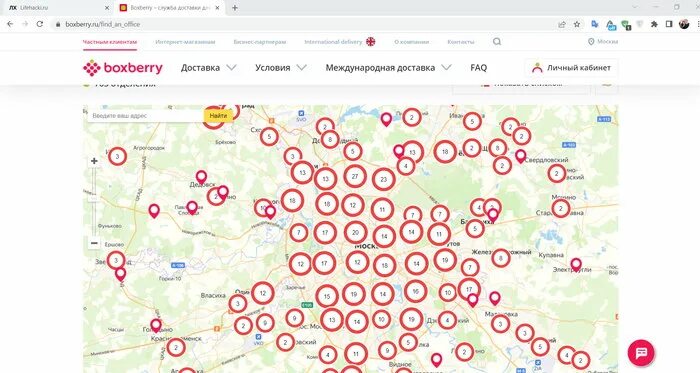Open the Chrome profile avatar
The height and width of the screenshot is (373, 700).
[x=684, y=24]
